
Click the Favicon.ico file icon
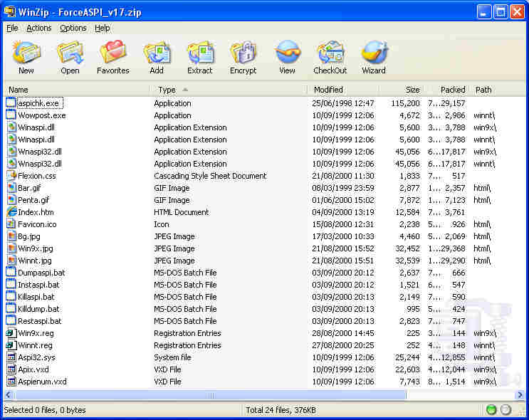tap(11, 224)
